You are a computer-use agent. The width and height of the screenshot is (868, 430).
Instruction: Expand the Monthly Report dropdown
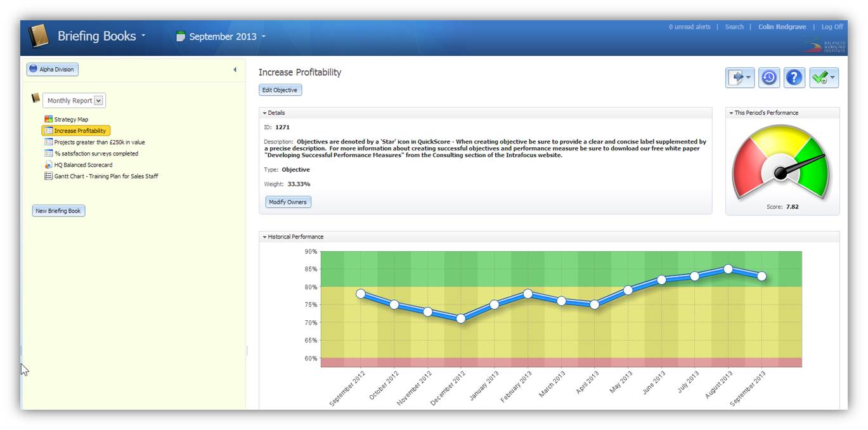coord(98,100)
